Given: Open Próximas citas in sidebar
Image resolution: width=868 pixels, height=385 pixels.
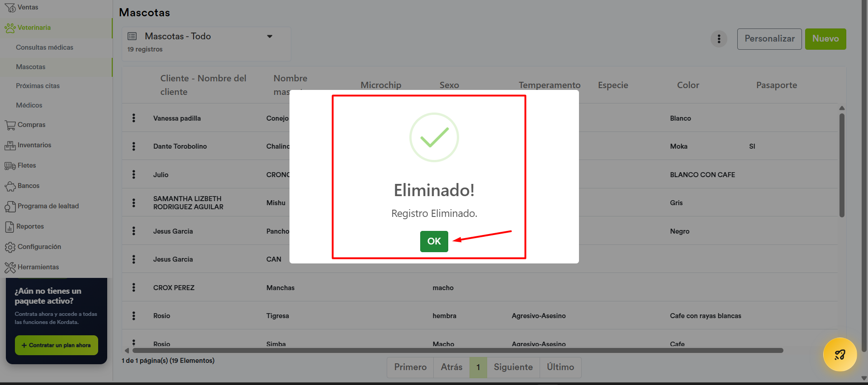Looking at the screenshot, I should 38,86.
